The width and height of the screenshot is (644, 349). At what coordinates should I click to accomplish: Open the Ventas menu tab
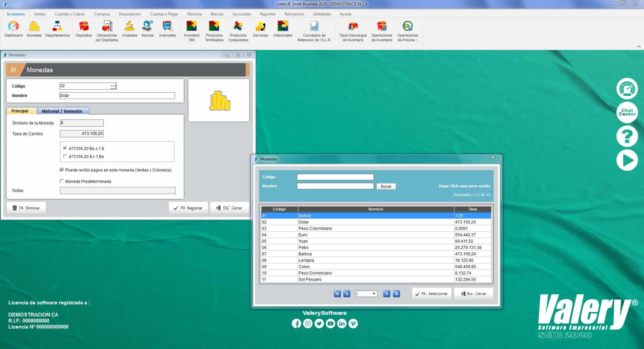click(x=40, y=14)
